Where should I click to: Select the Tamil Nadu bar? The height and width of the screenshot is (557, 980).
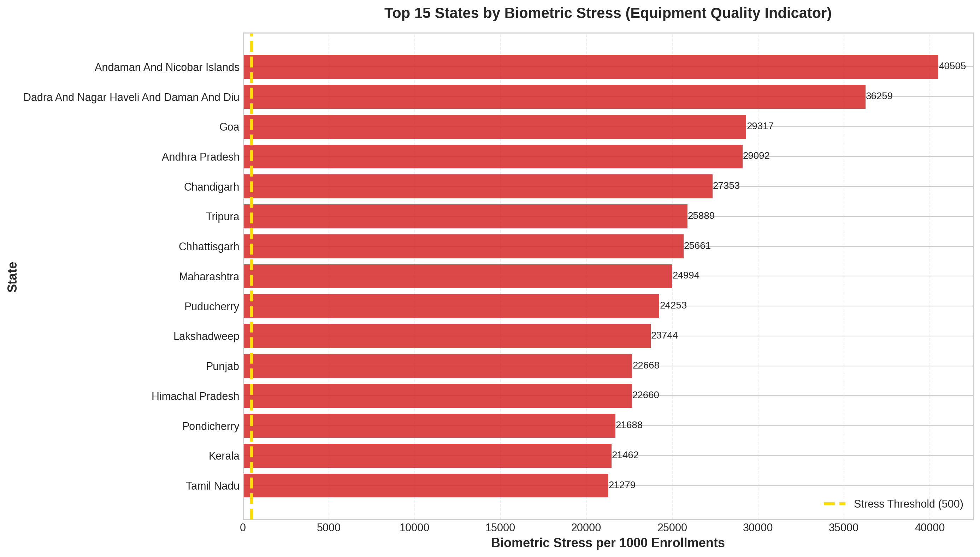[x=426, y=485]
